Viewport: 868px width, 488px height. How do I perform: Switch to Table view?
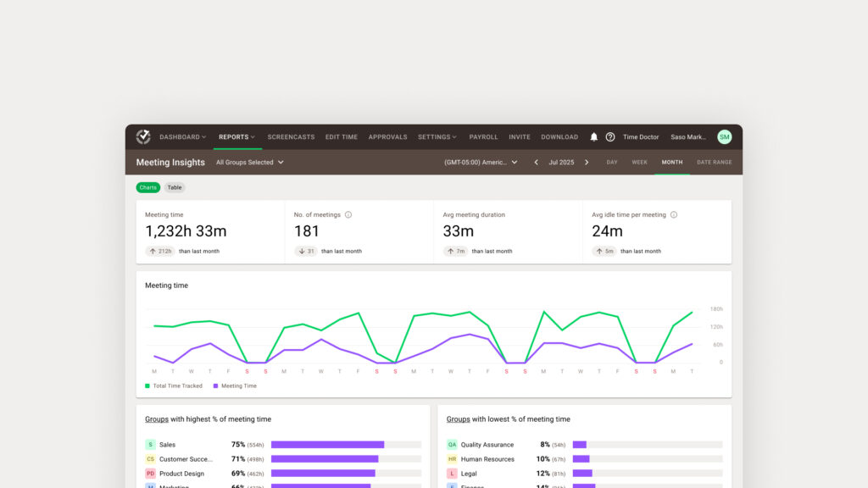click(x=174, y=187)
